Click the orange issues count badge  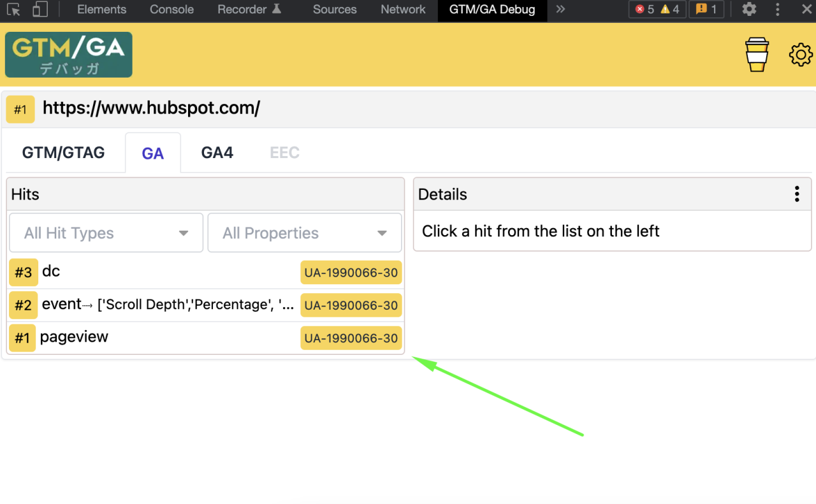click(x=706, y=10)
